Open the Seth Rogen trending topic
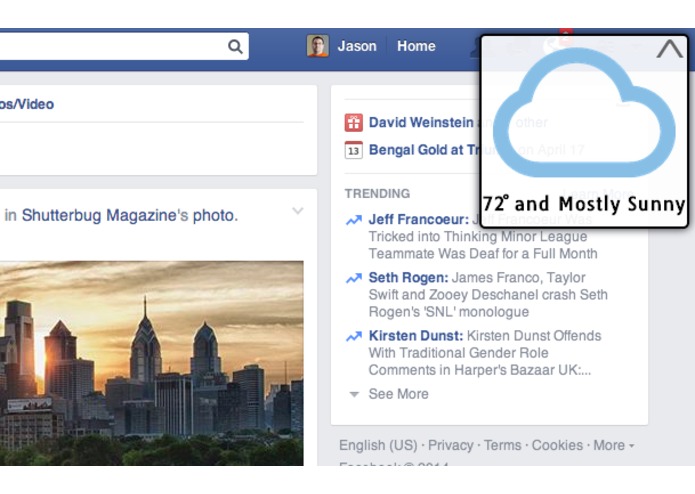 (409, 278)
